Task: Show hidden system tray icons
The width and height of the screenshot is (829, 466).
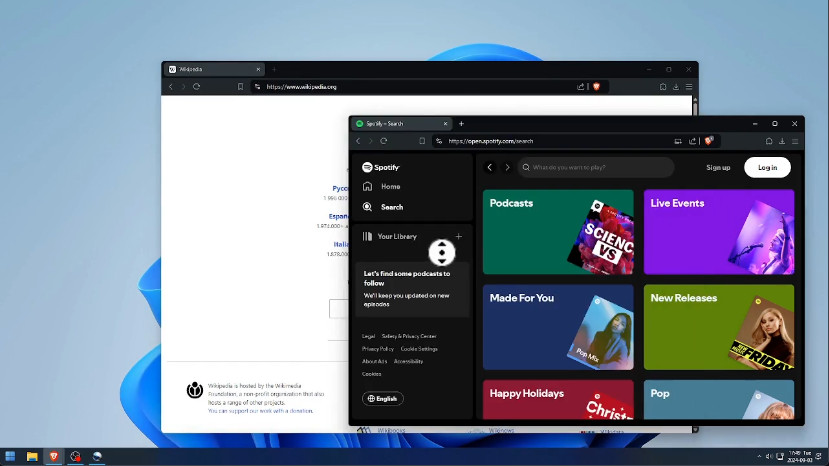Action: click(x=759, y=456)
